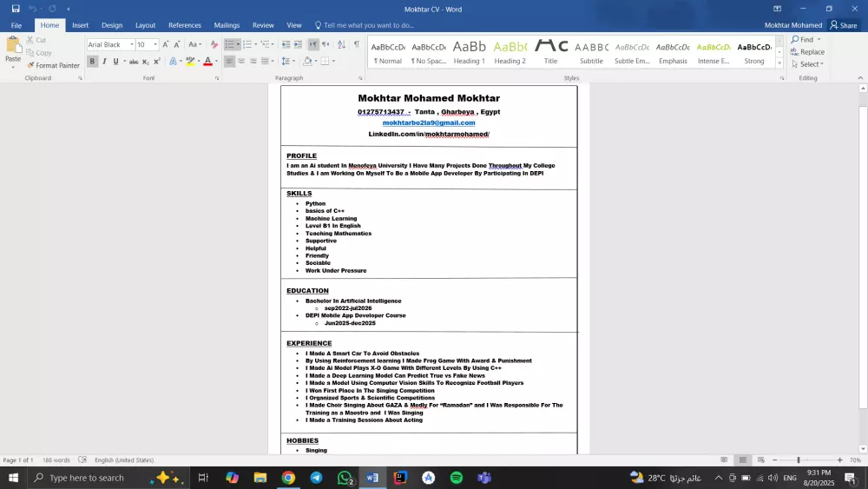
Task: Toggle right-to-left text direction
Action: point(325,44)
